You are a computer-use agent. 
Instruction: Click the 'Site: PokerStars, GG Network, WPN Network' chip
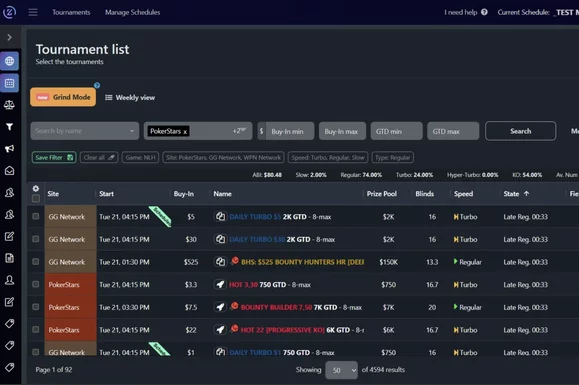coord(223,158)
